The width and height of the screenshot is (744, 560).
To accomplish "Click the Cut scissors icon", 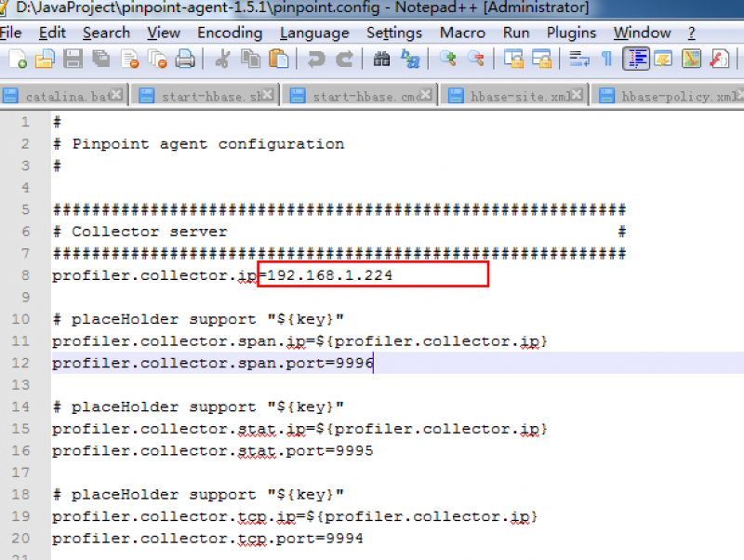I will pyautogui.click(x=222, y=60).
